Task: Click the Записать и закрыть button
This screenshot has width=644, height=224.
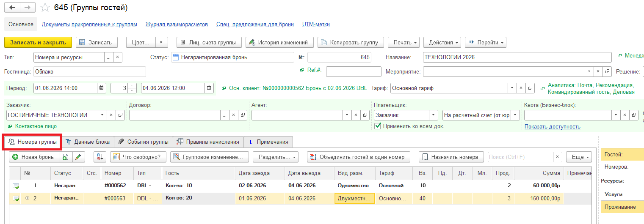Action: click(x=38, y=42)
